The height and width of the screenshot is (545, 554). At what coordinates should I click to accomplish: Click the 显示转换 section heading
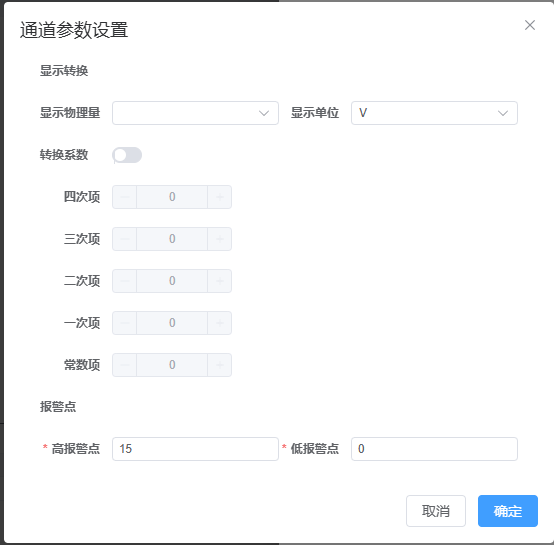pyautogui.click(x=64, y=71)
